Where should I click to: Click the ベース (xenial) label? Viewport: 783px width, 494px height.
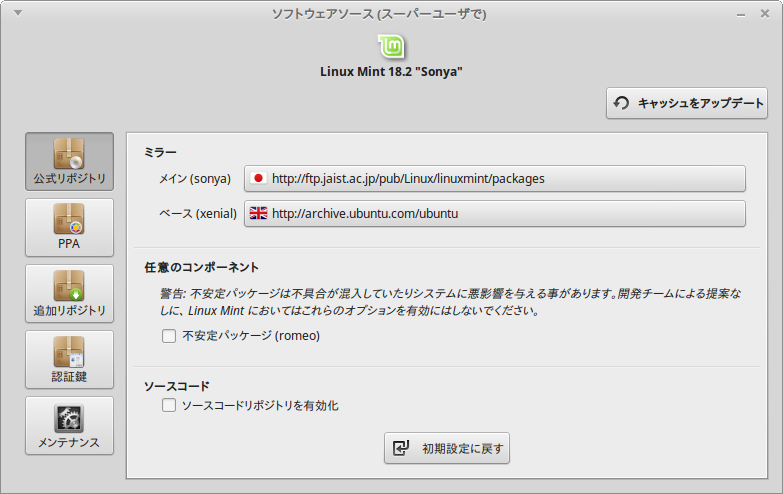click(x=198, y=214)
